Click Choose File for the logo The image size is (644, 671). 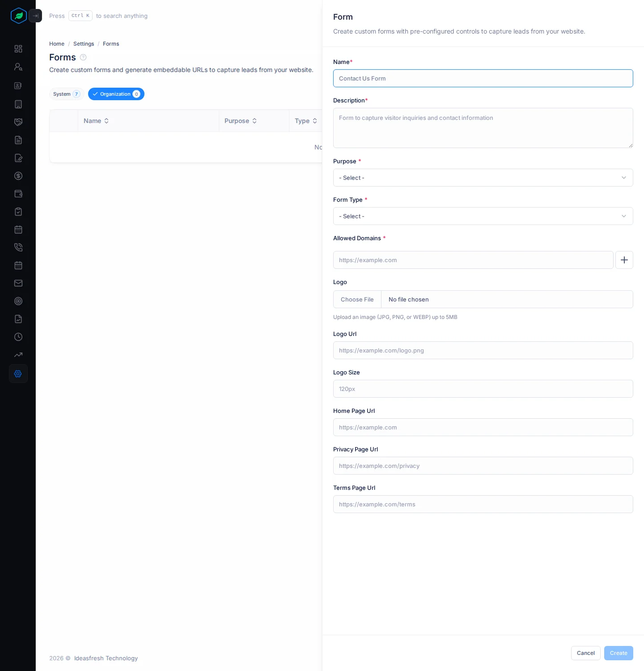pyautogui.click(x=357, y=299)
